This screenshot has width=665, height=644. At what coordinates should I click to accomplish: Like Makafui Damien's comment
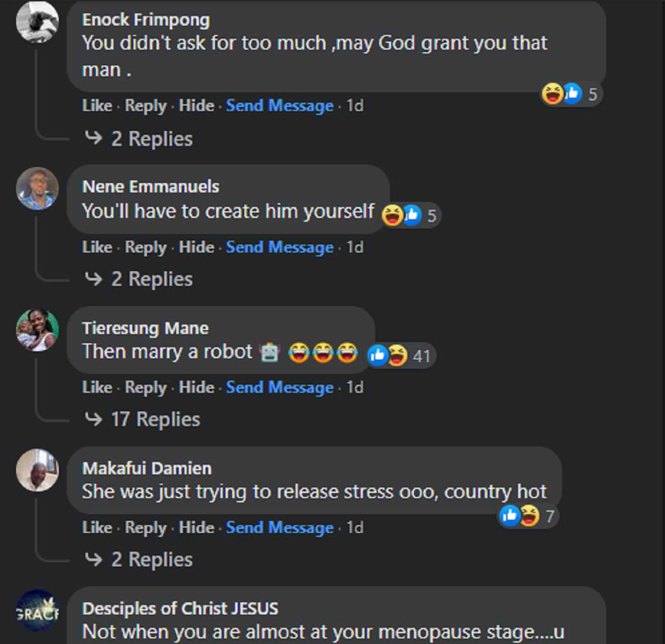click(x=97, y=528)
